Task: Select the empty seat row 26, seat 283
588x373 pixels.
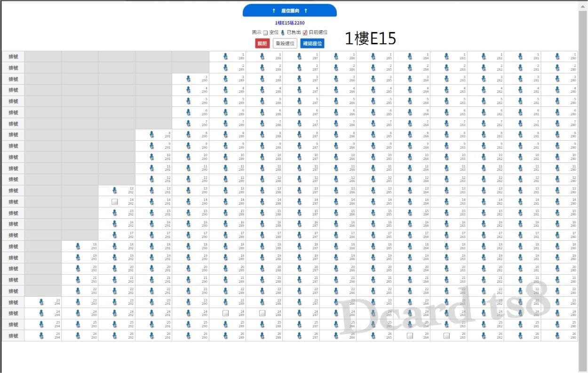Action: point(446,336)
